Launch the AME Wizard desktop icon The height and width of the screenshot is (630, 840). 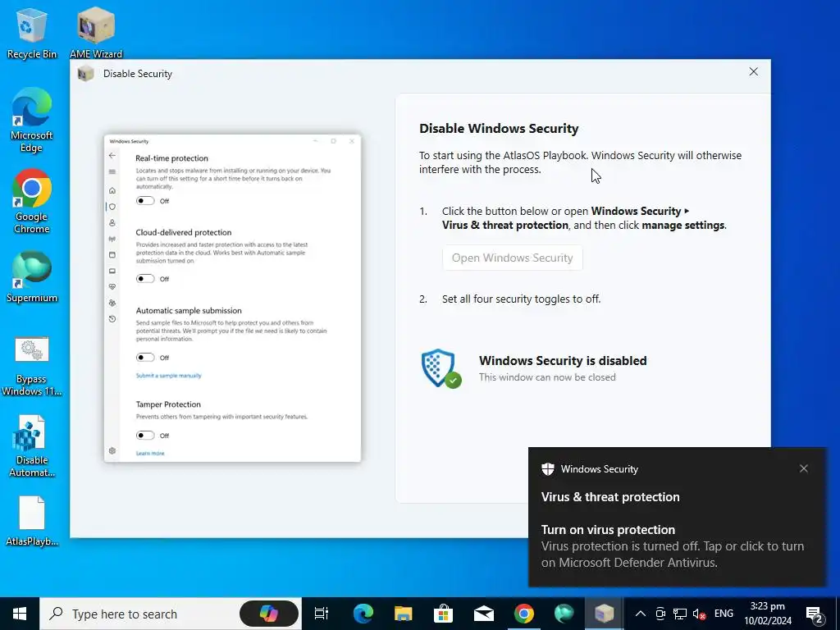pos(96,34)
